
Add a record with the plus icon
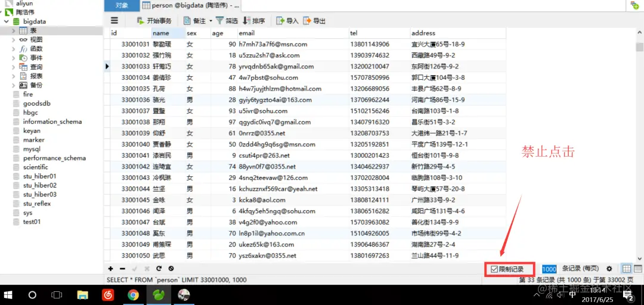click(110, 269)
